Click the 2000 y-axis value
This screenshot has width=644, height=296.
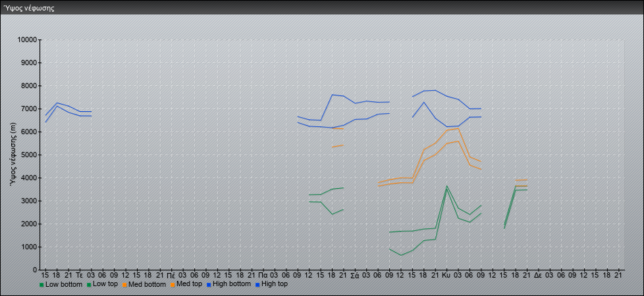point(29,224)
